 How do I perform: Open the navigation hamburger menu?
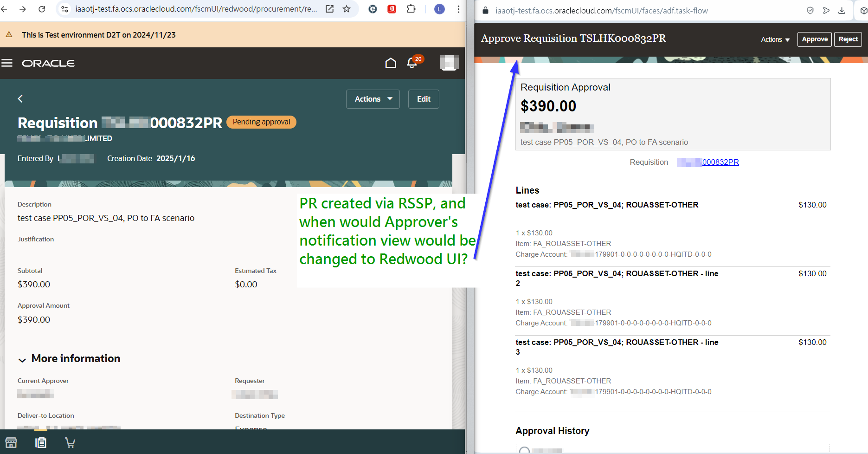(7, 63)
